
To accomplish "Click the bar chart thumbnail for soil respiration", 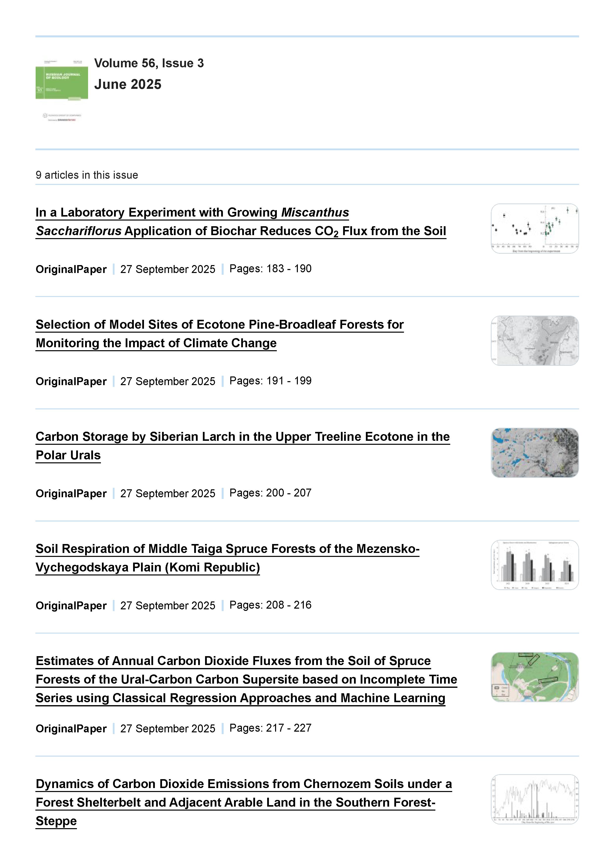I will pyautogui.click(x=534, y=565).
